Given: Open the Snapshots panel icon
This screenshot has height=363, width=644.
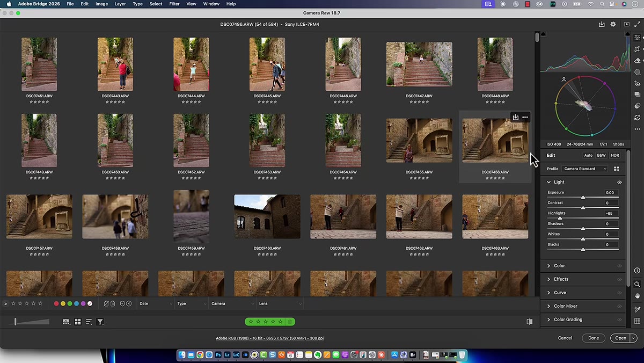Looking at the screenshot, I should [637, 95].
